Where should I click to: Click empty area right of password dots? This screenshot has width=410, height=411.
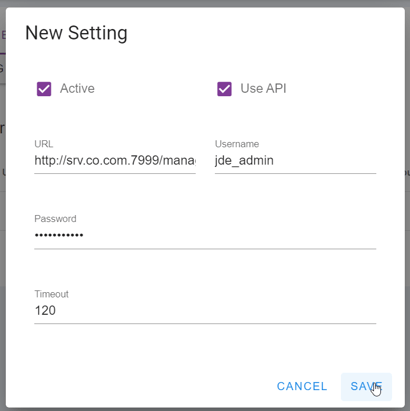click(x=230, y=235)
